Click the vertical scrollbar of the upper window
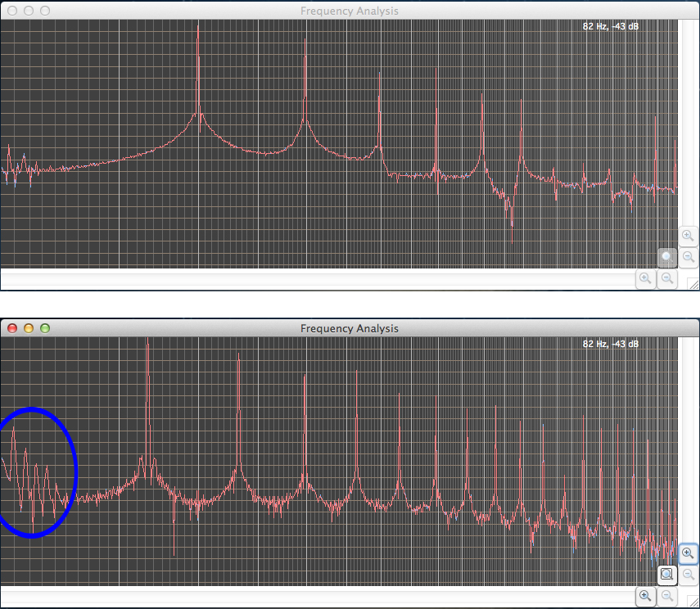 (689, 123)
